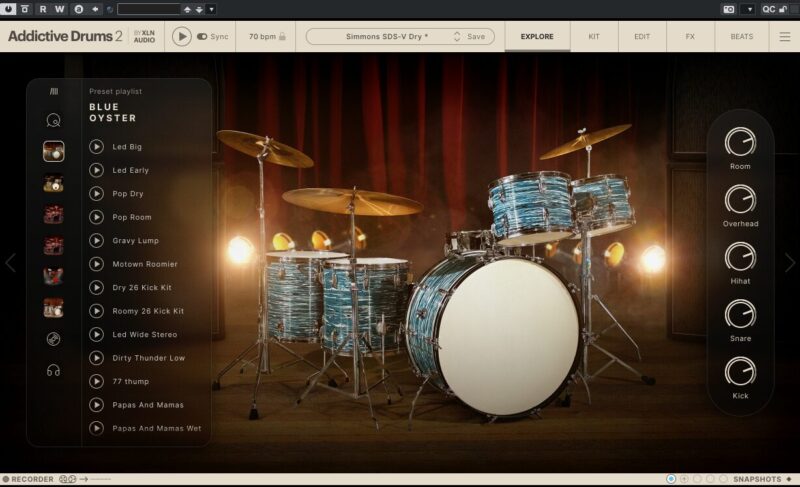Go to previous kit with left arrow
800x487 pixels.
tap(10, 263)
